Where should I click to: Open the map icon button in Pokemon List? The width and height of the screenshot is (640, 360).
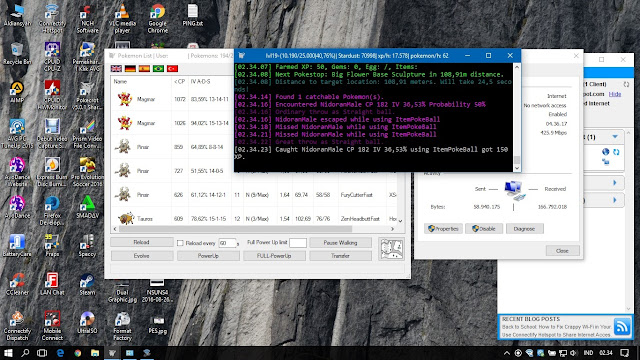(x=391, y=249)
